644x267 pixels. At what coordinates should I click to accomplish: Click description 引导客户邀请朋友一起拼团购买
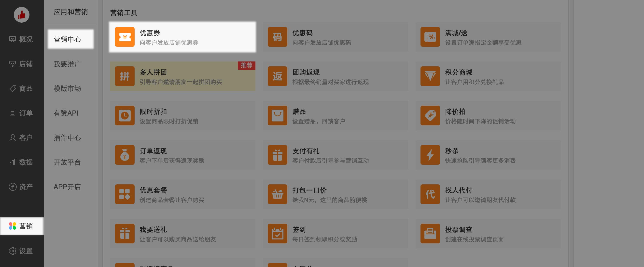181,82
